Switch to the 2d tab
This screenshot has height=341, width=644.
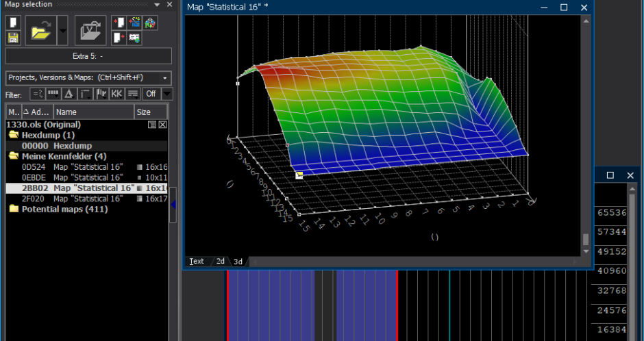221,261
